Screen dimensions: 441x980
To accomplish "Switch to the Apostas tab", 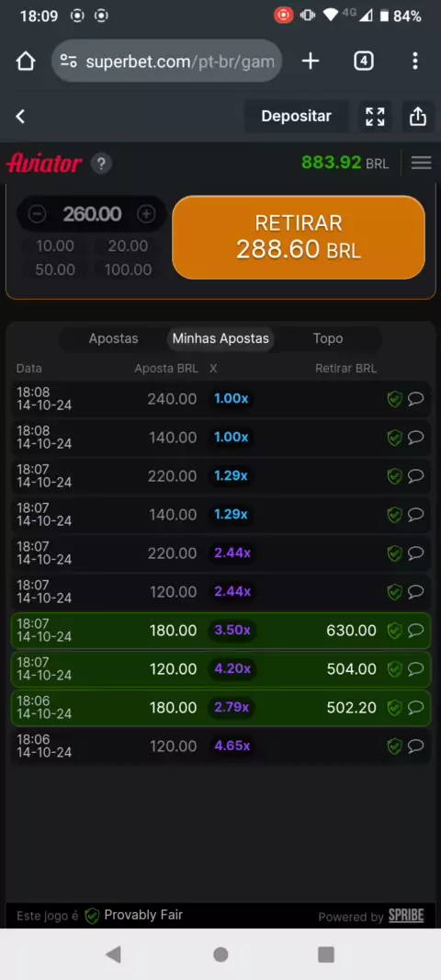I will coord(113,338).
